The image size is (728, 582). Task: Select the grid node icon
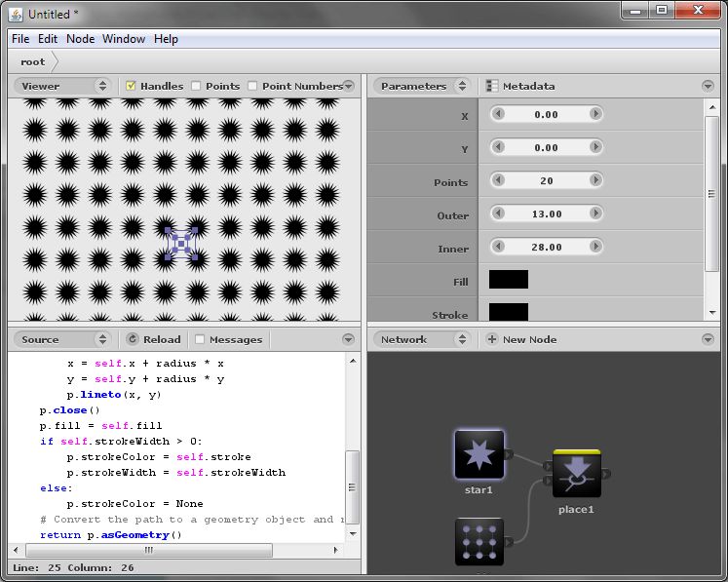[x=479, y=541]
